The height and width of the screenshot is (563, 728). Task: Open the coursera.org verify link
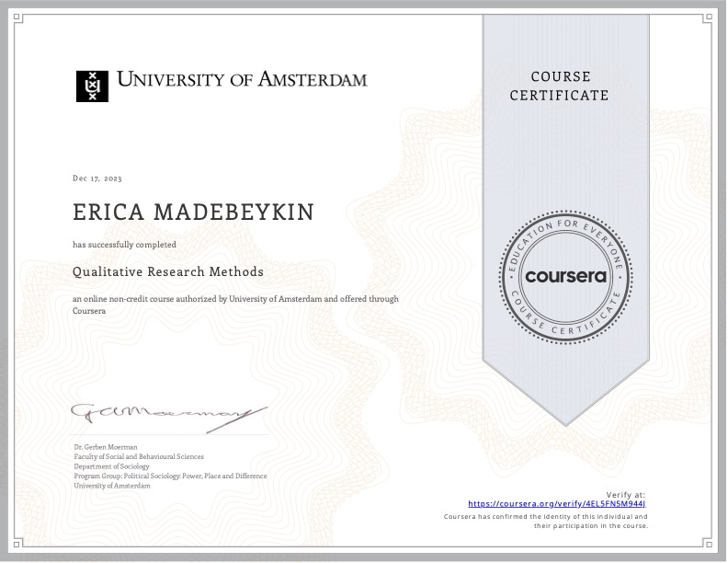click(557, 504)
